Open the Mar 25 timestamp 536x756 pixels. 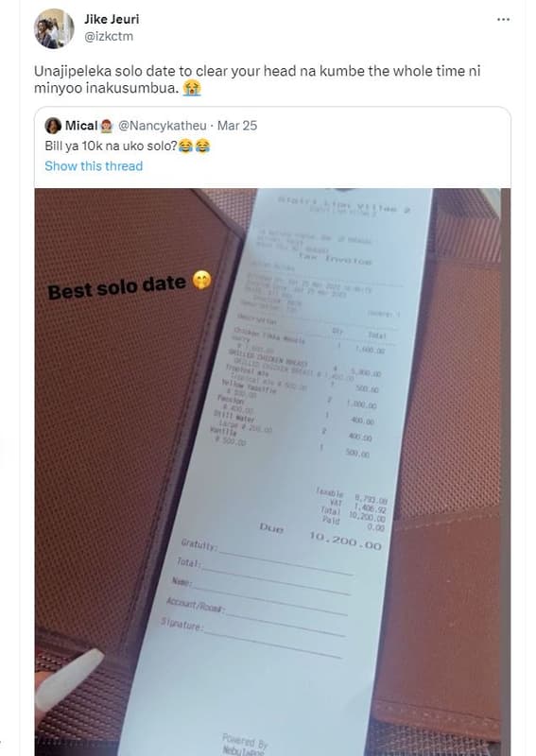(237, 126)
